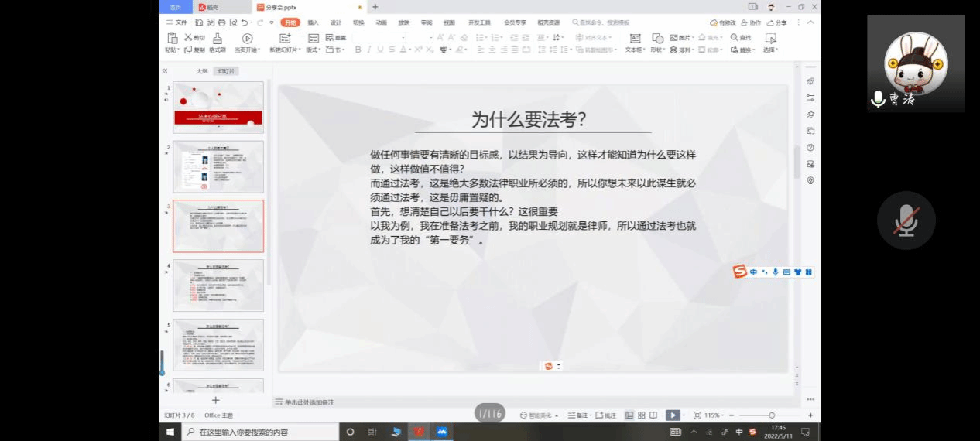Viewport: 980px width, 441px height.
Task: Click the Format Painter (格式刷) icon
Action: tap(218, 38)
